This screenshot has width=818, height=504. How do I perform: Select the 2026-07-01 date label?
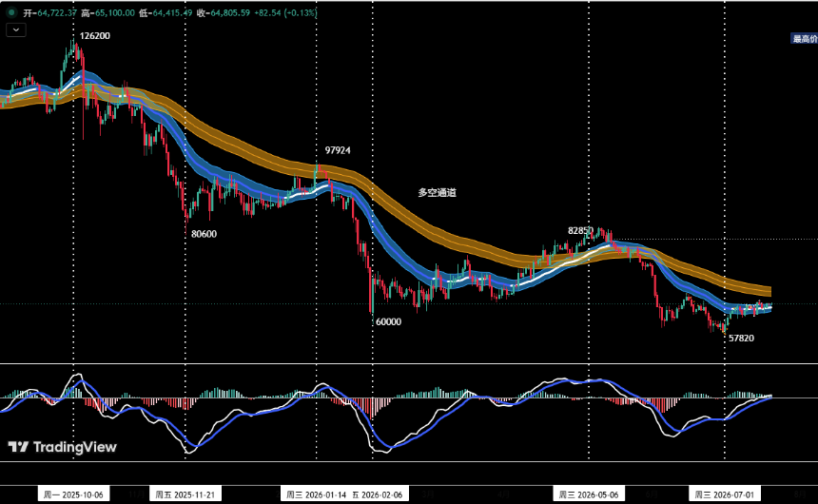725,494
